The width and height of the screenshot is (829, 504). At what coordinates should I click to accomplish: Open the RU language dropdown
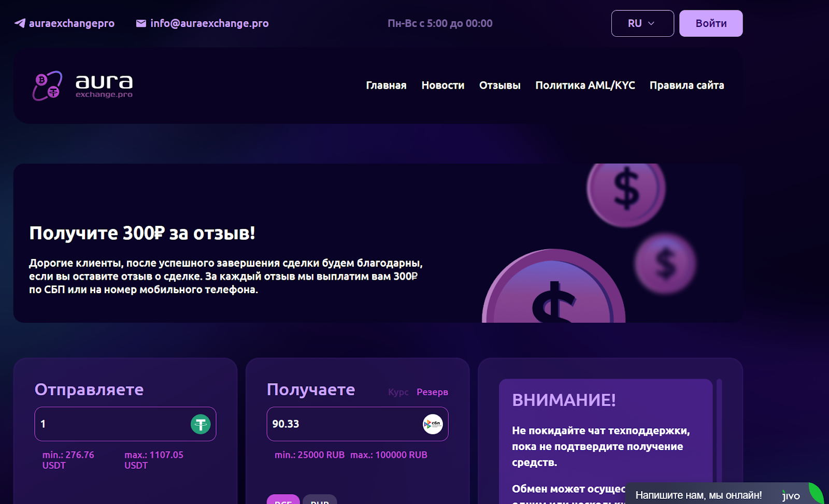642,23
